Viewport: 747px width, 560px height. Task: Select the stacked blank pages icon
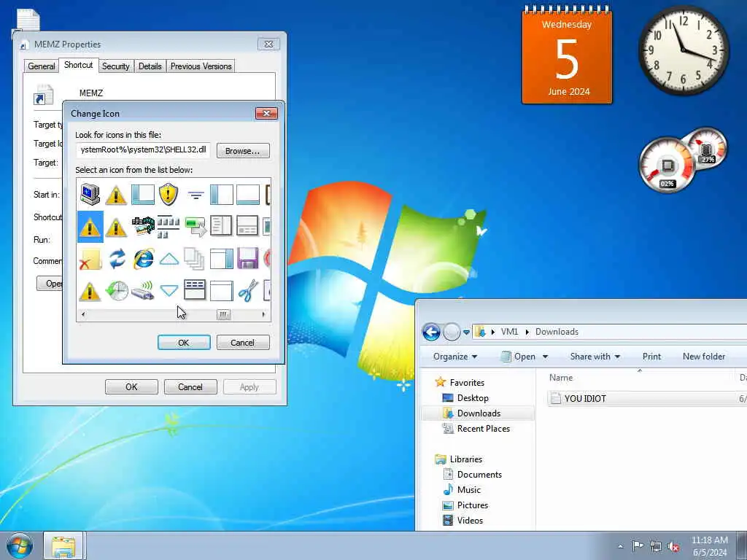click(x=194, y=259)
